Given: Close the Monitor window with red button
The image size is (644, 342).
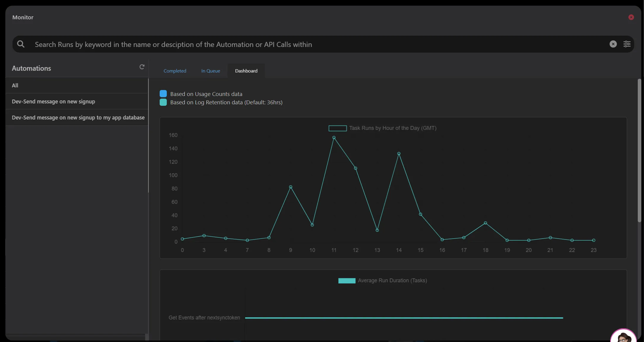Looking at the screenshot, I should pos(631,17).
